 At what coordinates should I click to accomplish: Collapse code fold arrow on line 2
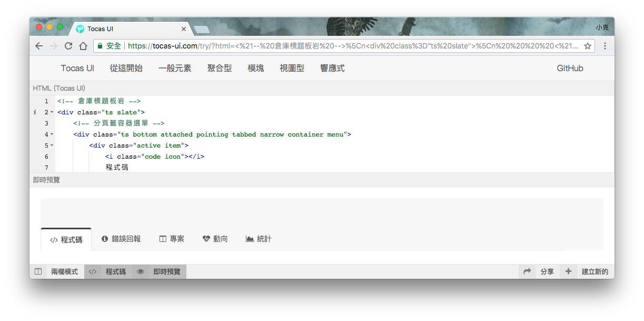tap(52, 112)
